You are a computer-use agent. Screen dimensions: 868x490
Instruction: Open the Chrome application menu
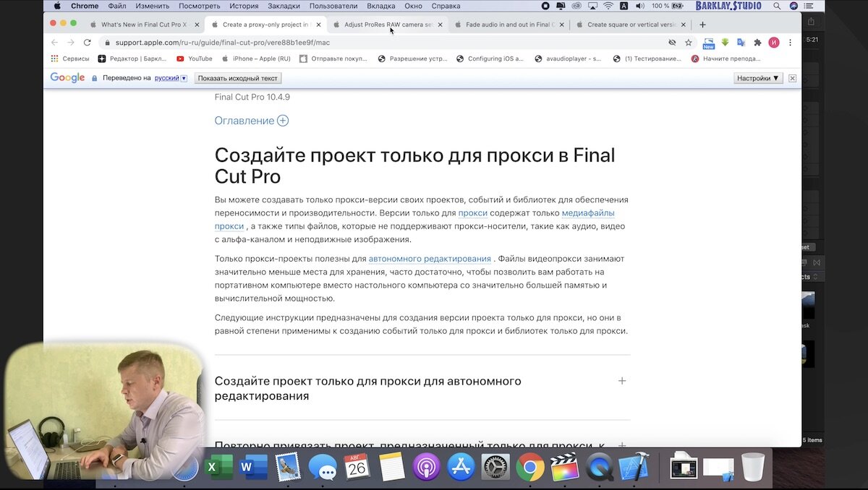pyautogui.click(x=85, y=6)
